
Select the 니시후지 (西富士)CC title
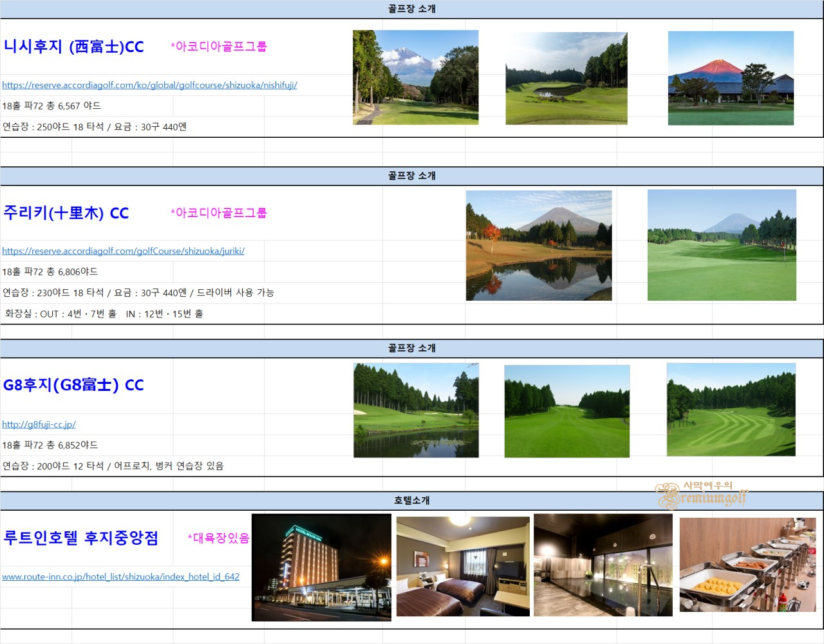coord(74,46)
